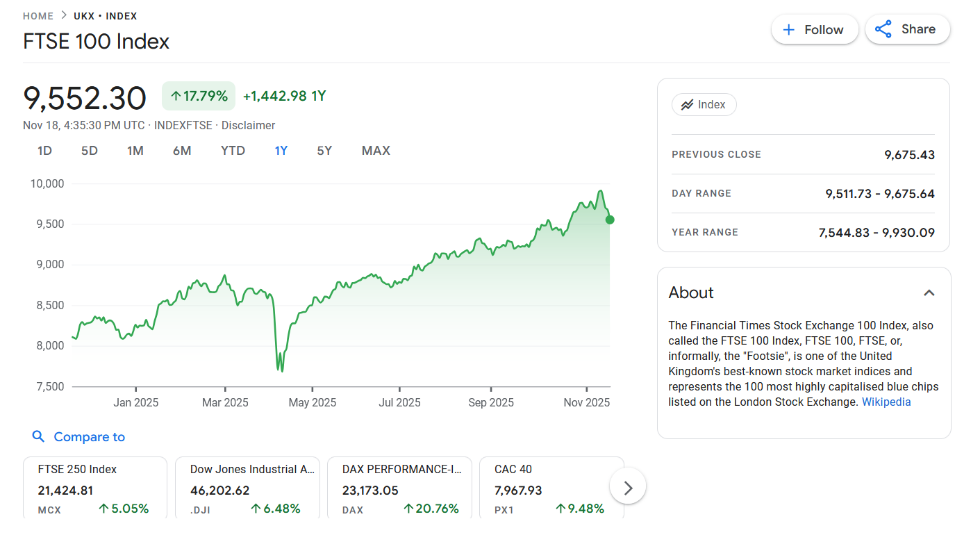Click the May 2025 axis label
This screenshot has height=535, width=980.
(x=313, y=402)
